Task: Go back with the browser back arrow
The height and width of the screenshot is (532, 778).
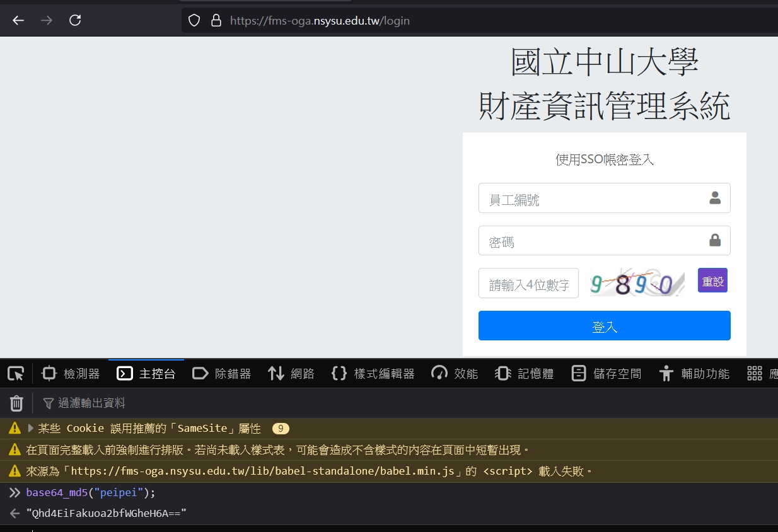Action: (x=18, y=20)
